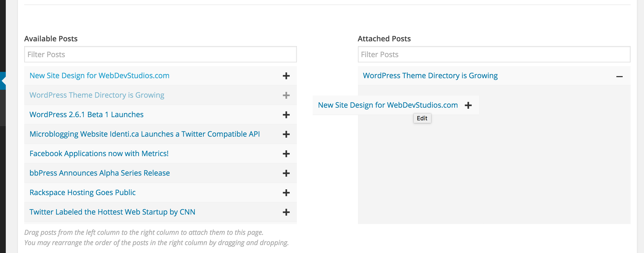
Task: Open Rackspace Hosting Goes Public link
Action: point(82,192)
